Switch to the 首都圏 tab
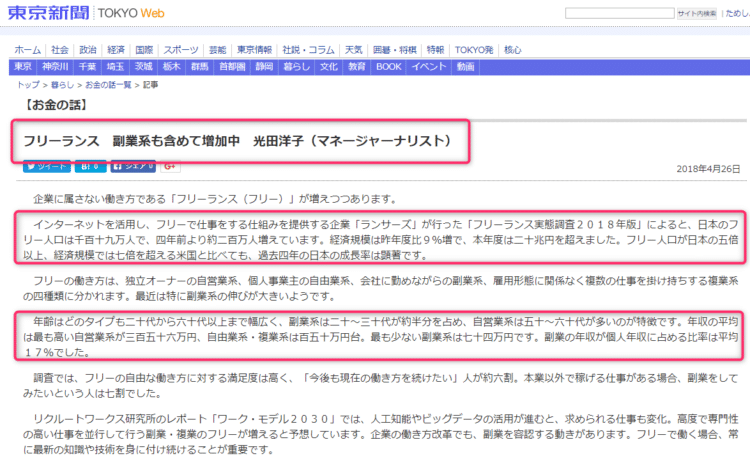750x463 pixels. [231, 66]
